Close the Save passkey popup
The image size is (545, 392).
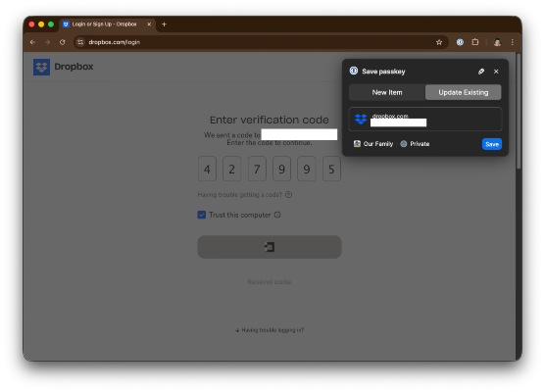(x=496, y=72)
